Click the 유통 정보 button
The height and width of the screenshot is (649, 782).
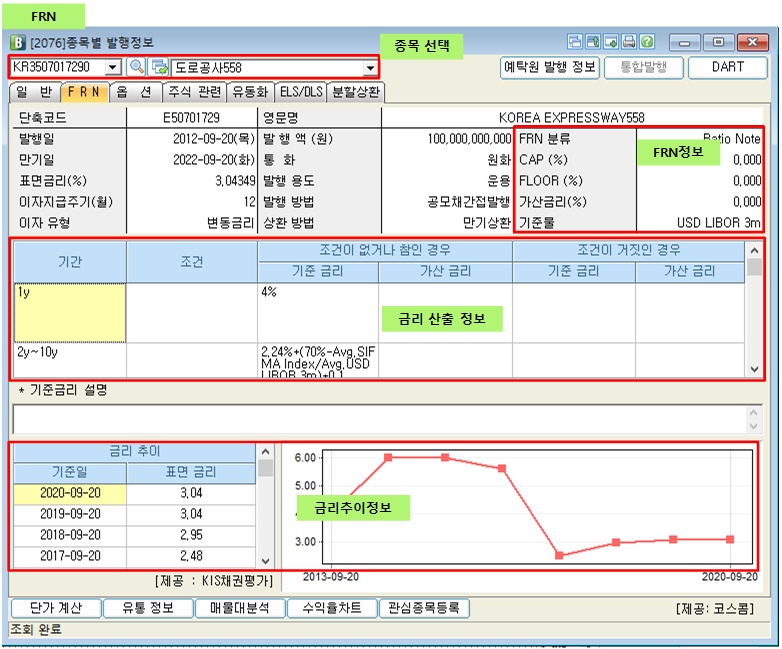tap(148, 608)
